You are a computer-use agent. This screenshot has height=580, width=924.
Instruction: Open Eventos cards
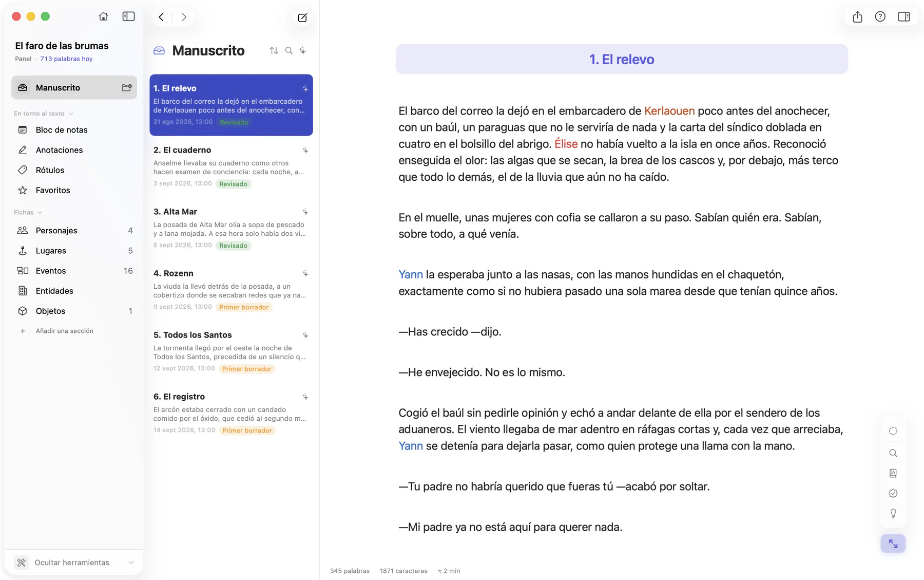(74, 271)
